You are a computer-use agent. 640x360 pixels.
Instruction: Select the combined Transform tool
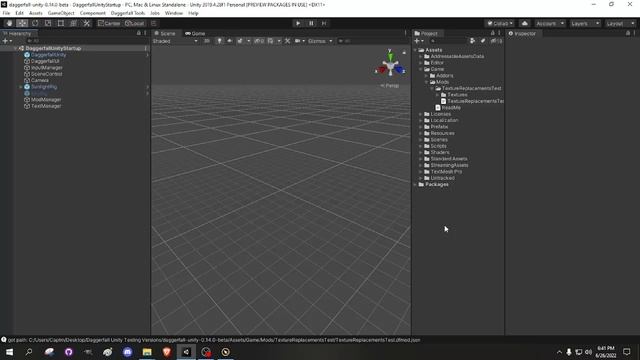click(x=73, y=23)
